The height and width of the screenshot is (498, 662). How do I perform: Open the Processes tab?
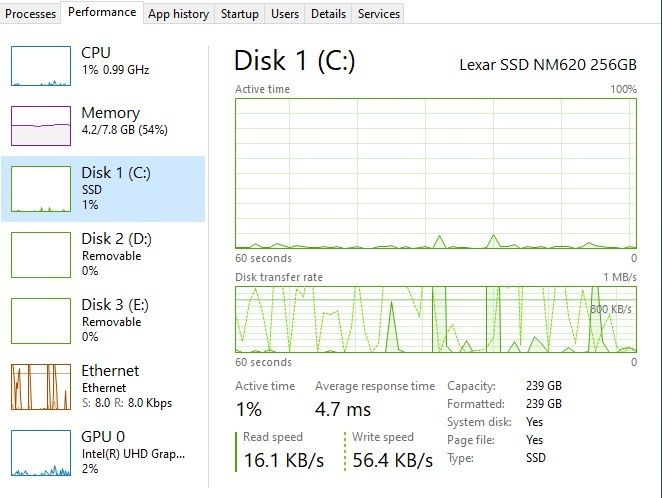pos(31,14)
